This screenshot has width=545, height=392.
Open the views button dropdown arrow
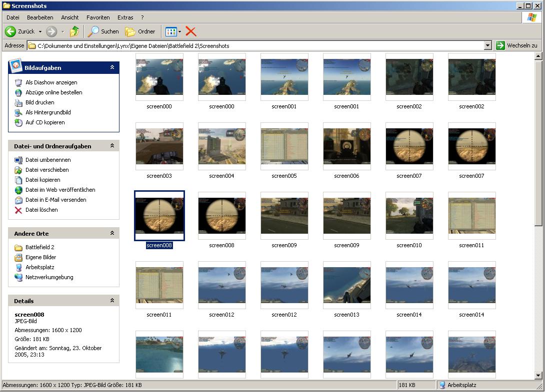click(179, 32)
